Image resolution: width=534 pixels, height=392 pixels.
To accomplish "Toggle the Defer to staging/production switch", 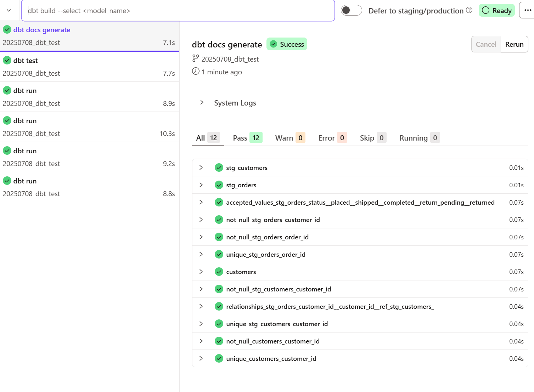I will point(351,10).
